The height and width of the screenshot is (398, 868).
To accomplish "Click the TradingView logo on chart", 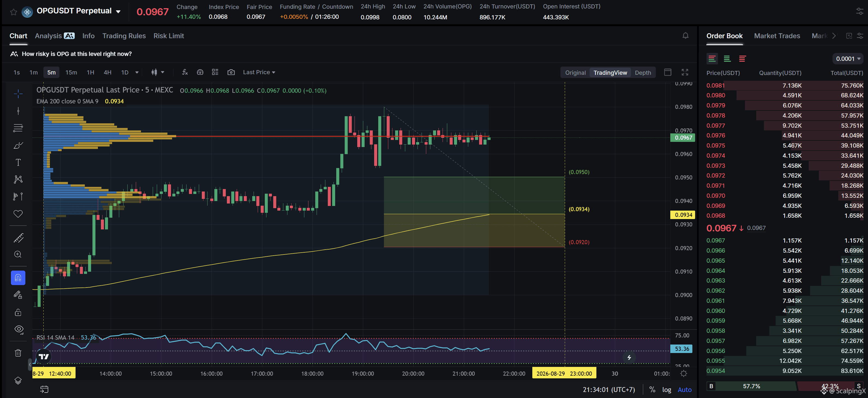I will (43, 357).
